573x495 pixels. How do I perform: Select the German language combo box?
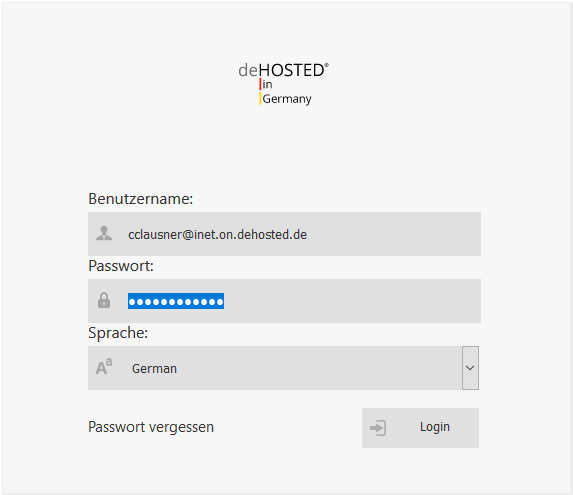[284, 368]
